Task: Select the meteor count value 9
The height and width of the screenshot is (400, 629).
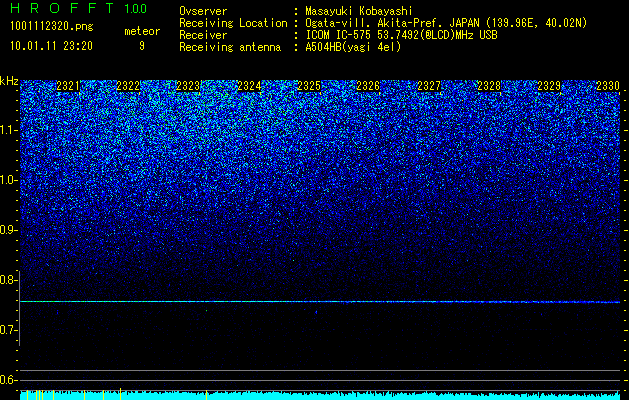Action: pos(142,46)
